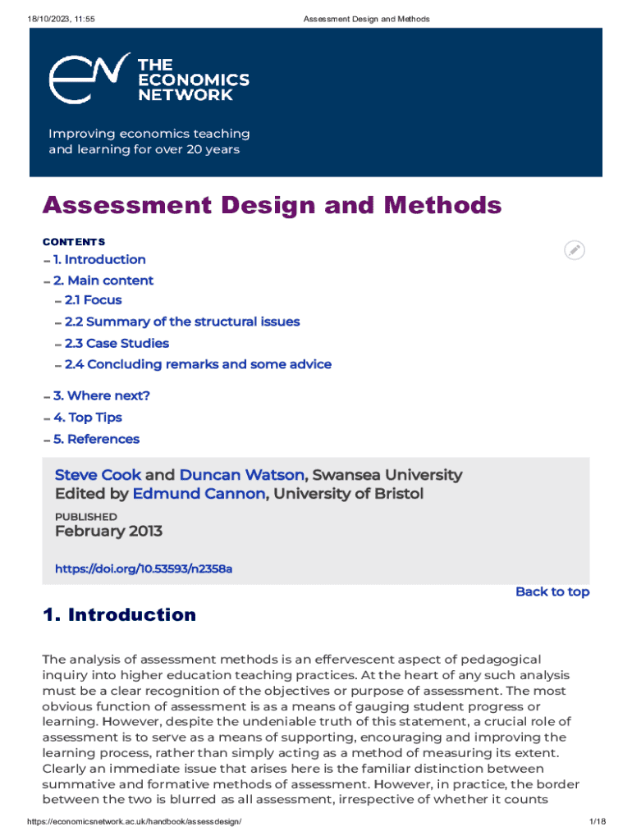Click The Economics Network title text
The width and height of the screenshot is (632, 840).
(x=192, y=80)
